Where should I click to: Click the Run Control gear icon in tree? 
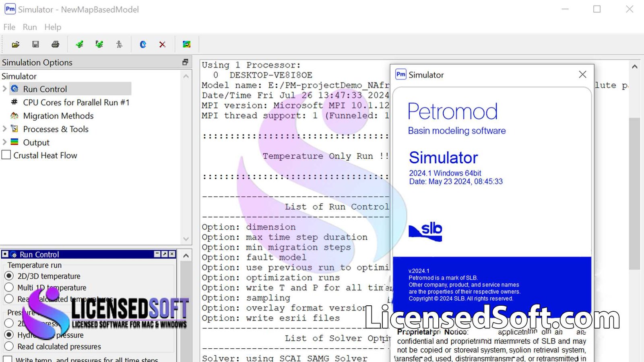coord(14,88)
